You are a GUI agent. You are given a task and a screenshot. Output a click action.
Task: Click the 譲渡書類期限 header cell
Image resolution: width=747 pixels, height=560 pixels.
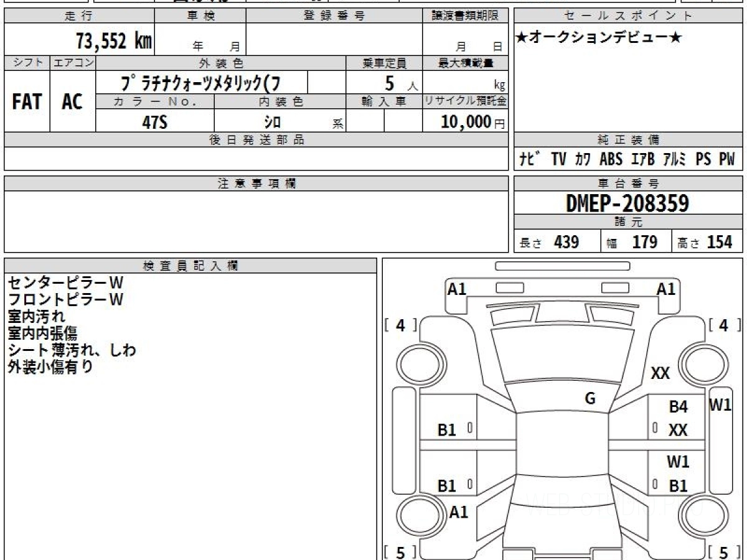465,16
